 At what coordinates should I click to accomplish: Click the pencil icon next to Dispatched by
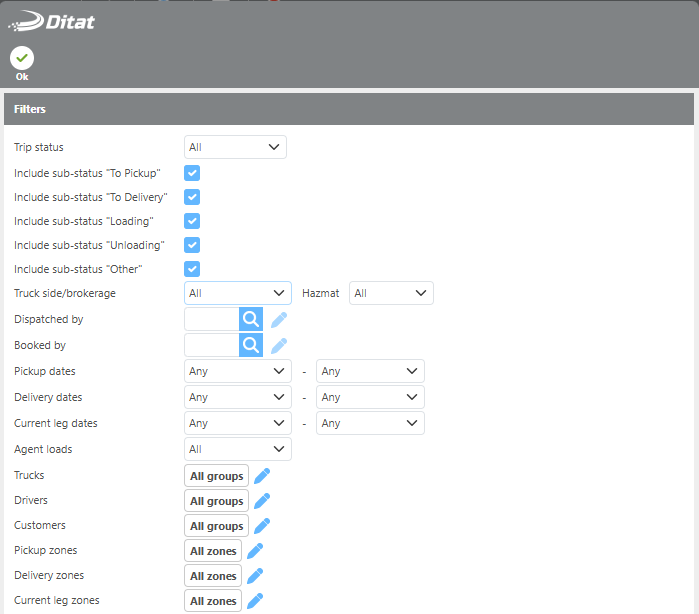(279, 319)
